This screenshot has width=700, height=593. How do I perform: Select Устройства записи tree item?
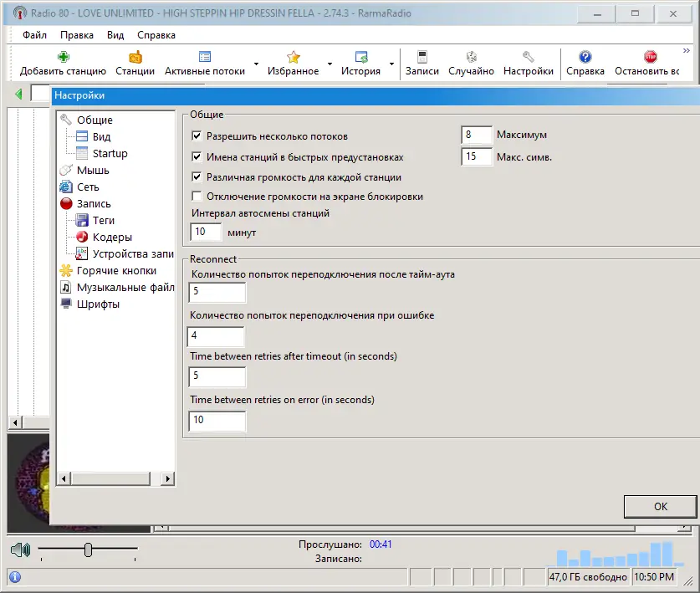click(x=133, y=253)
